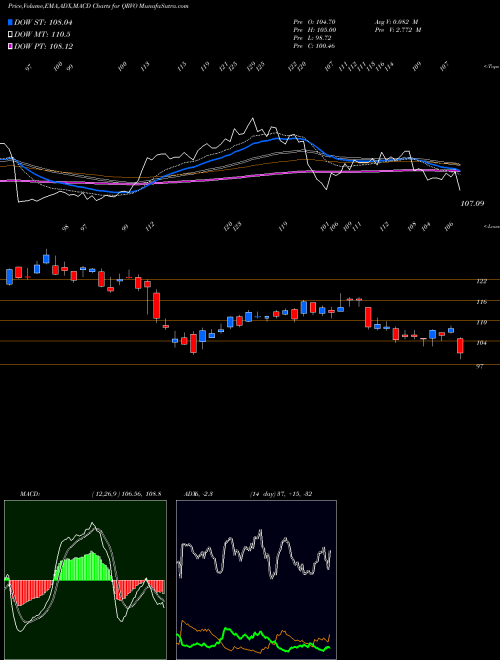The width and height of the screenshot is (500, 660).
Task: Click the '(12,26,9) 106.56, 108.8' MACD values
Action: click(127, 494)
